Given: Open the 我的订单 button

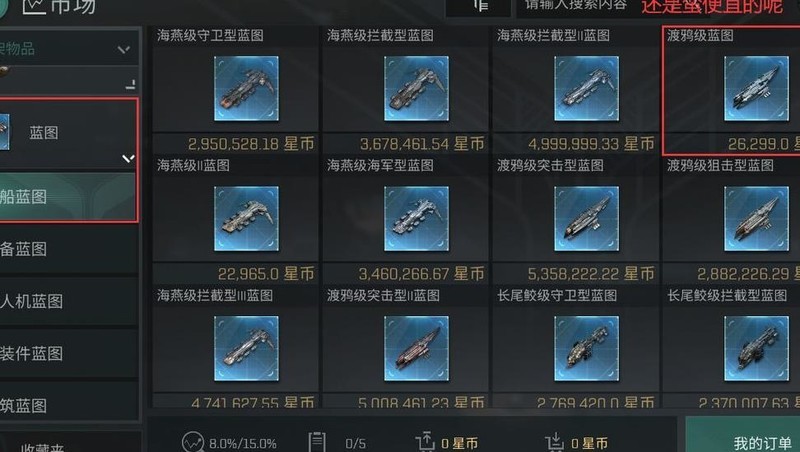Looking at the screenshot, I should (762, 443).
